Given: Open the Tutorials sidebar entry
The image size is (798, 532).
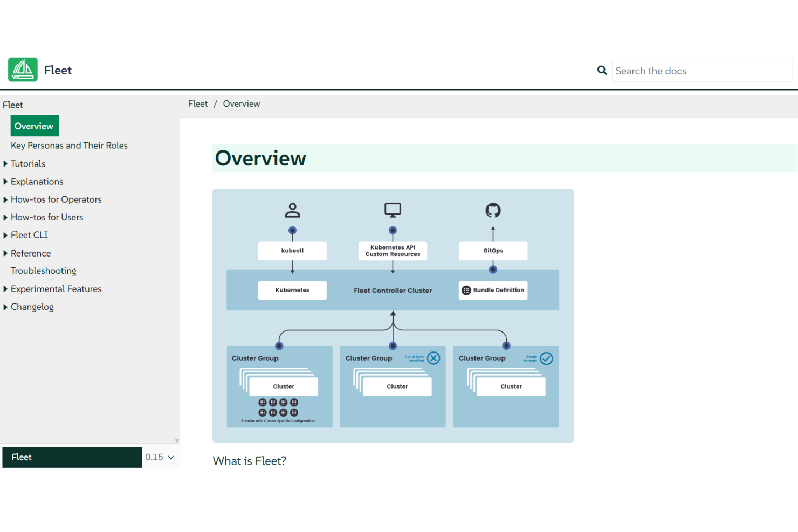Looking at the screenshot, I should pos(28,164).
